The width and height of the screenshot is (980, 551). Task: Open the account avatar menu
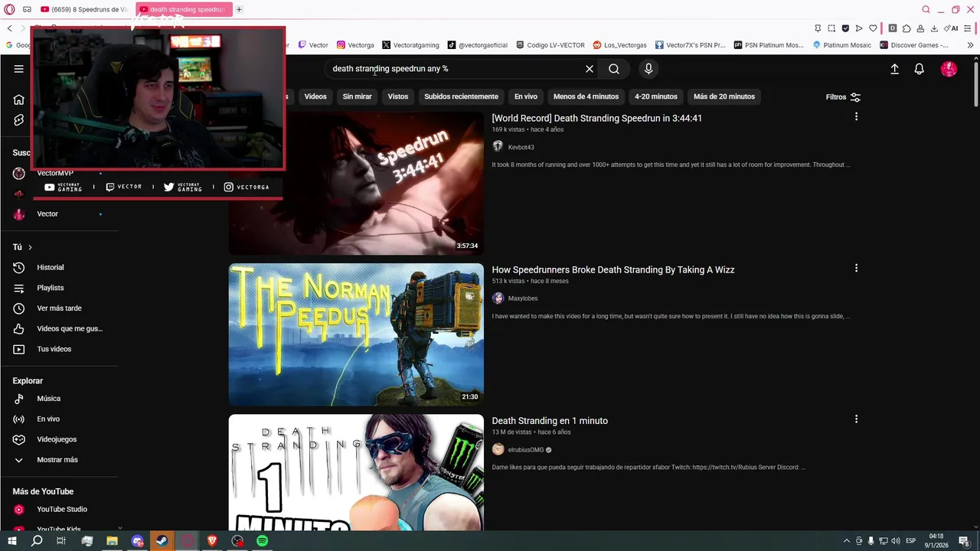click(x=949, y=69)
